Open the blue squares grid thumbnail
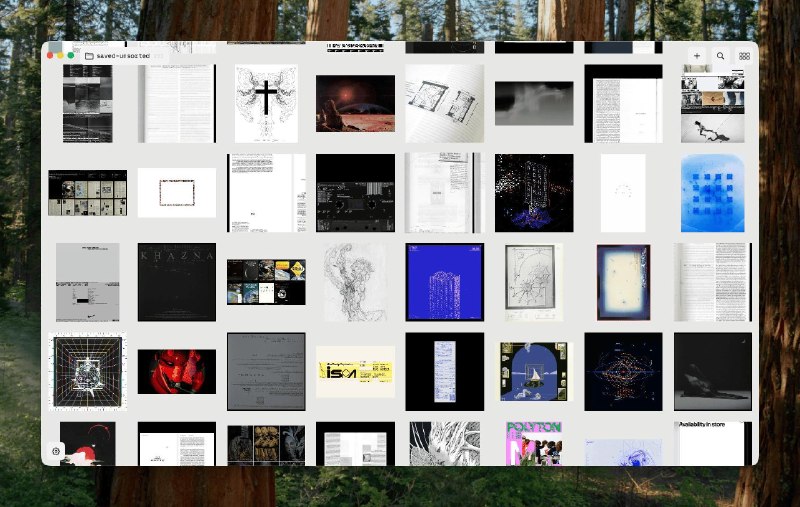Image resolution: width=800 pixels, height=507 pixels. [713, 193]
